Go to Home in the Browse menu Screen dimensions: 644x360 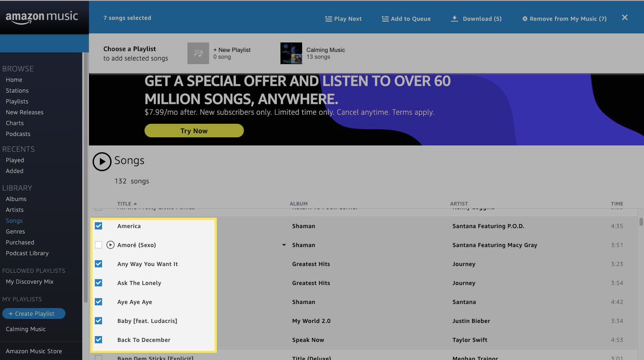pos(14,79)
